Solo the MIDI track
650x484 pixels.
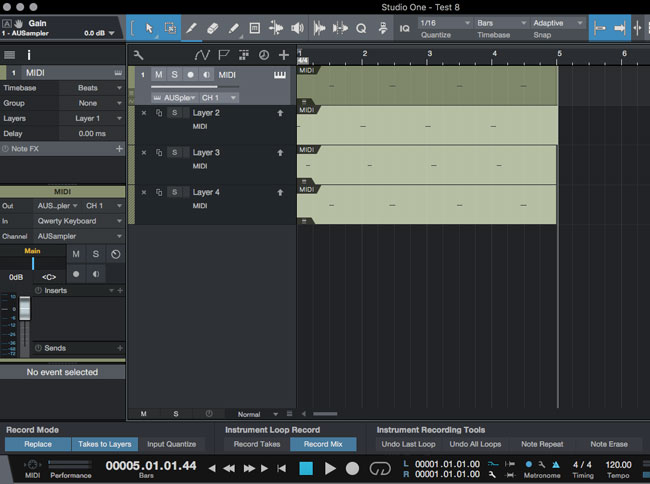pos(175,75)
